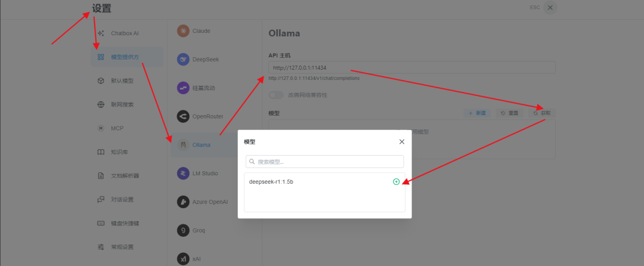This screenshot has height=266, width=644.
Task: Close settings with the ESC X button
Action: click(550, 7)
